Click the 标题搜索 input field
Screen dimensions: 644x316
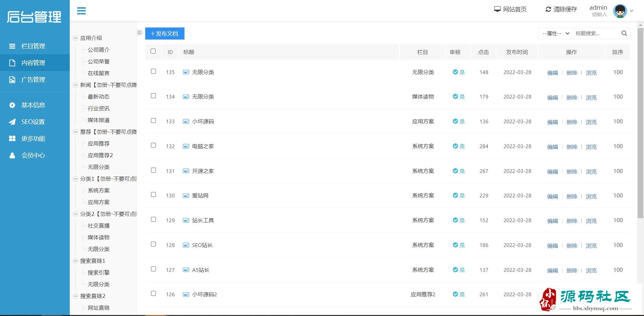(596, 34)
